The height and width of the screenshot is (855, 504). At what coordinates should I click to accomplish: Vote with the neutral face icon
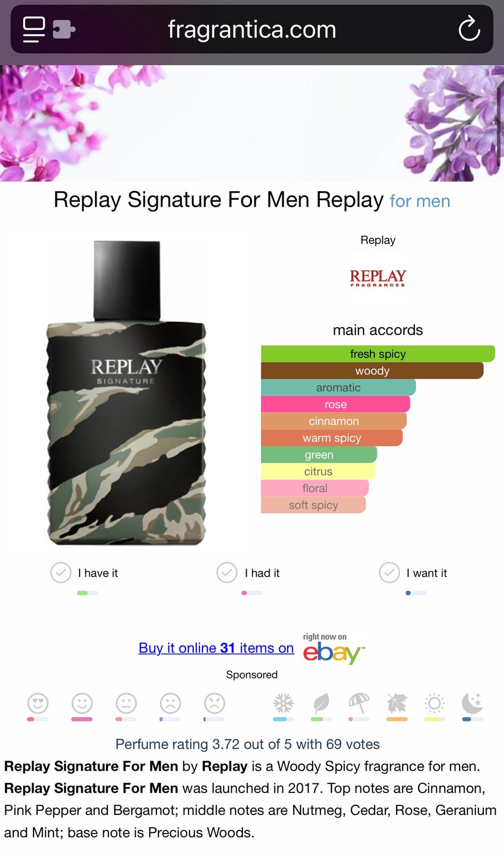click(x=127, y=703)
